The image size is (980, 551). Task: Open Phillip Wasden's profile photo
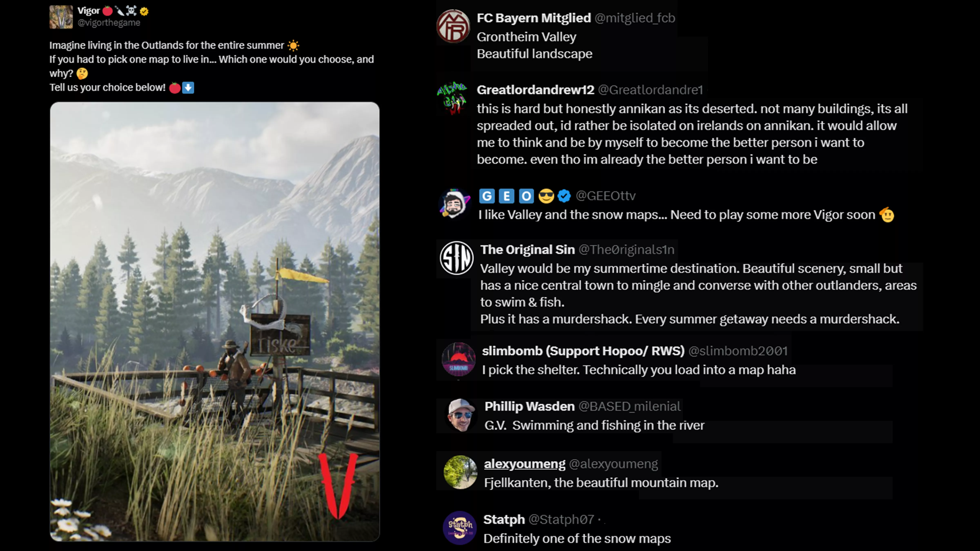coord(461,415)
